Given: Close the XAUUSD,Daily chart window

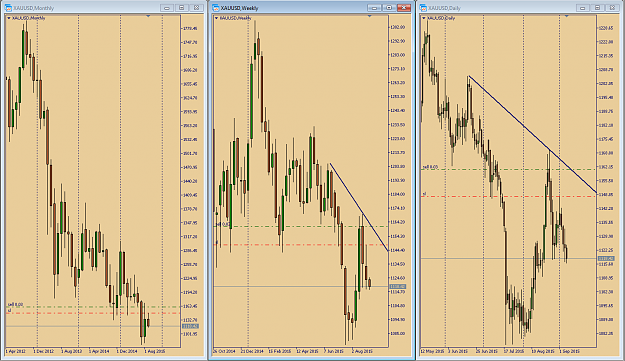Looking at the screenshot, I should click(x=612, y=8).
